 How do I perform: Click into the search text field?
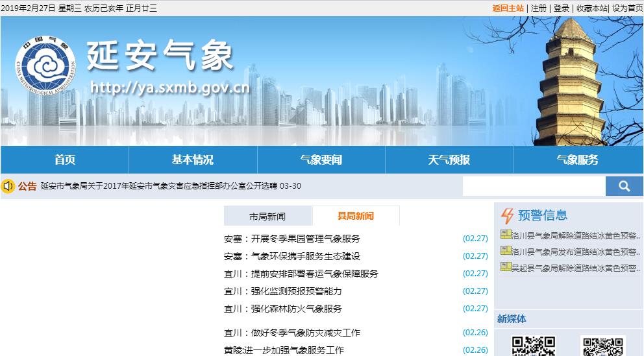click(534, 186)
